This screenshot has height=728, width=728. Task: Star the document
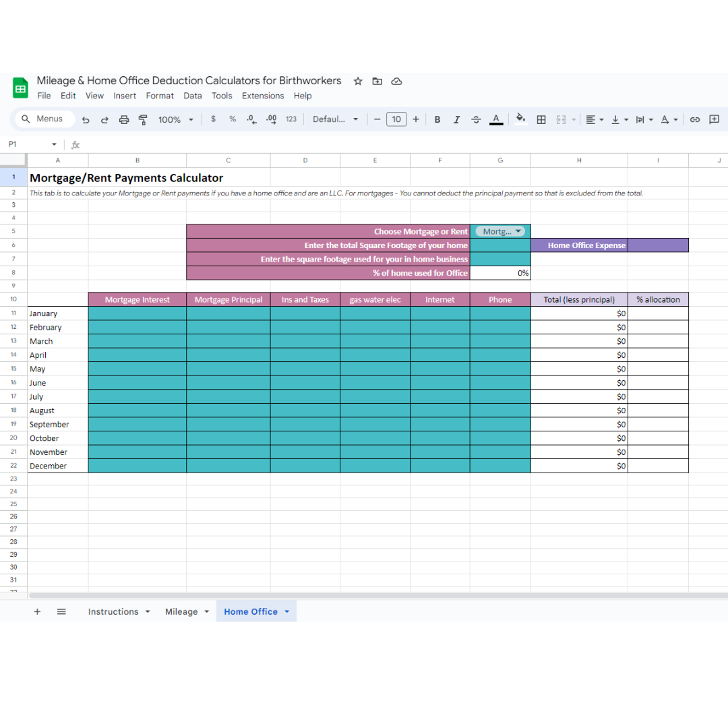[358, 82]
